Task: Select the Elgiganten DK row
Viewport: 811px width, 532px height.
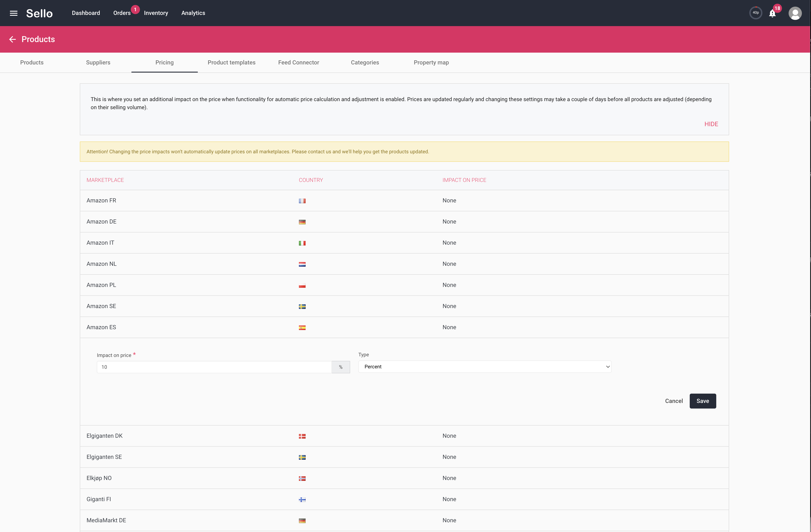Action: click(404, 436)
